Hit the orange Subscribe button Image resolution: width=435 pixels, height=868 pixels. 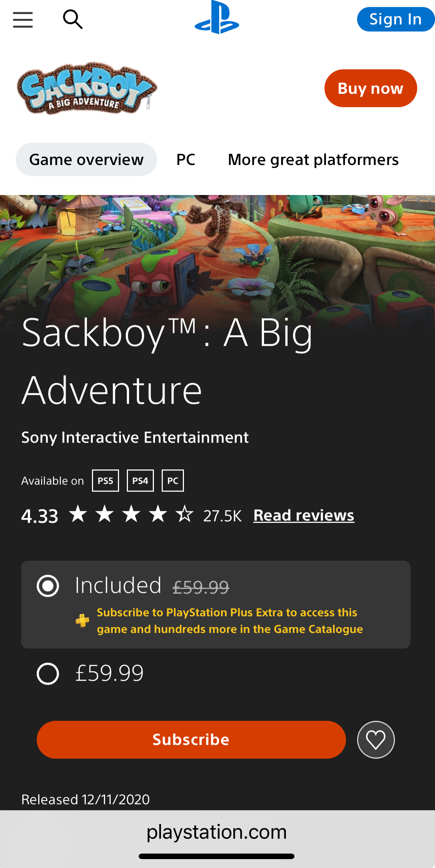191,740
